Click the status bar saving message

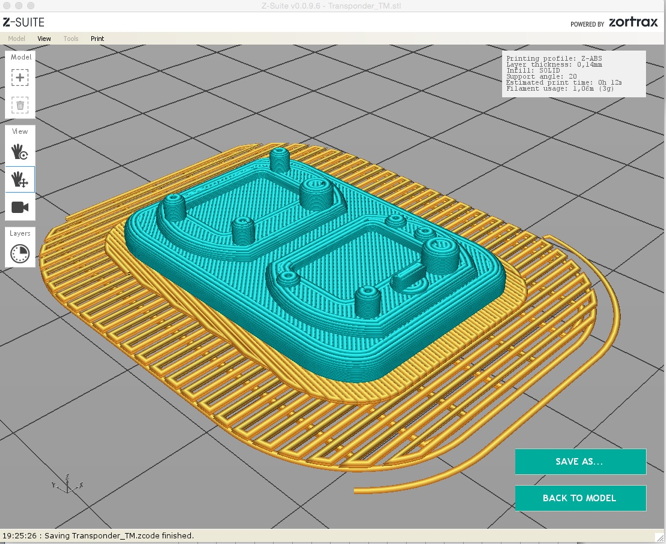tap(98, 536)
